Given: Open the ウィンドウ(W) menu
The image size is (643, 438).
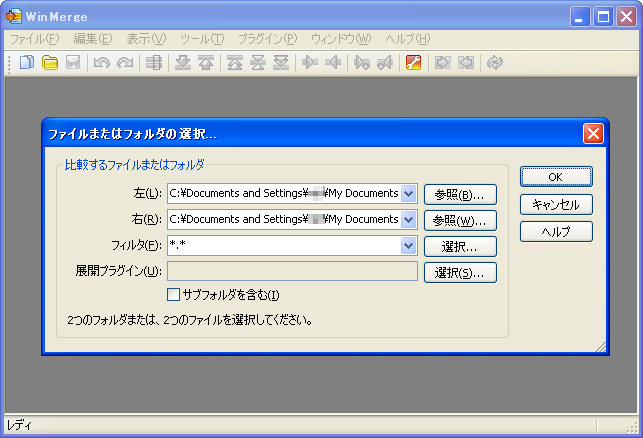Looking at the screenshot, I should (341, 39).
